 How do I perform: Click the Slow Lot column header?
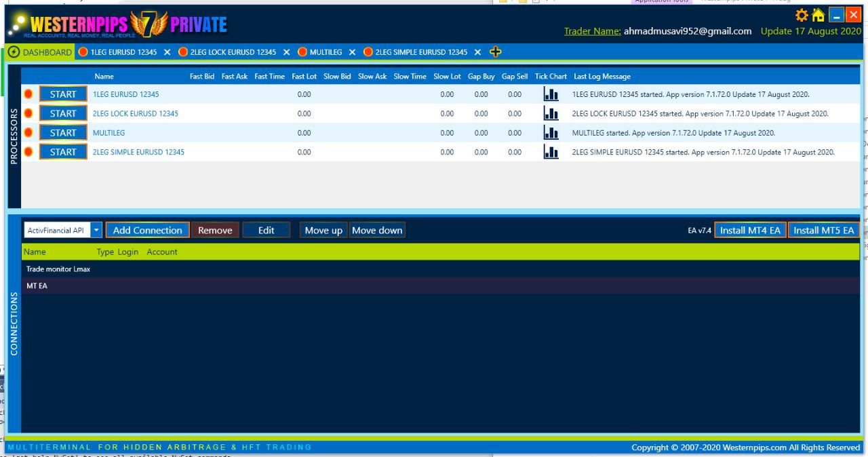pyautogui.click(x=448, y=77)
